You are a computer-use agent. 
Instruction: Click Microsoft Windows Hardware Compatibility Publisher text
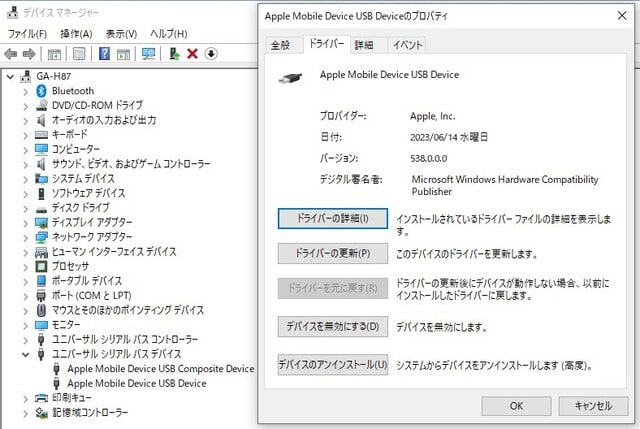tap(505, 185)
